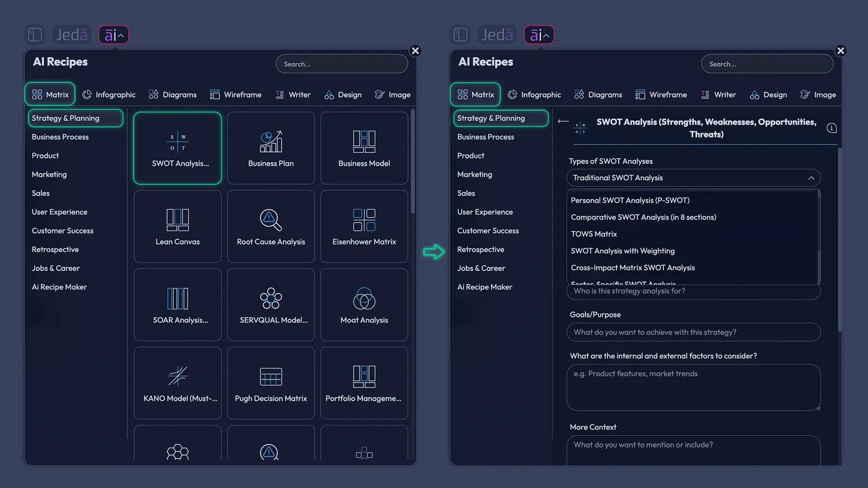The height and width of the screenshot is (488, 868).
Task: Open SWOT Analysis recipe card in left panel
Action: (178, 148)
